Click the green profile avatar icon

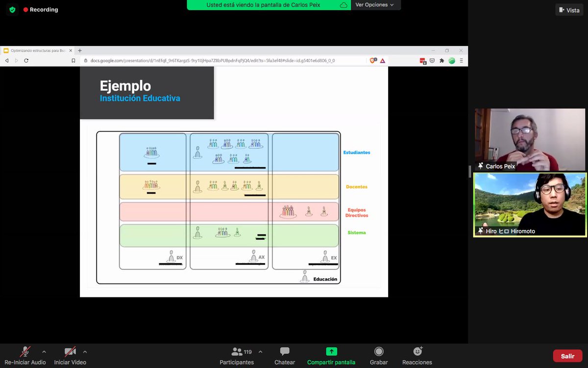point(451,60)
